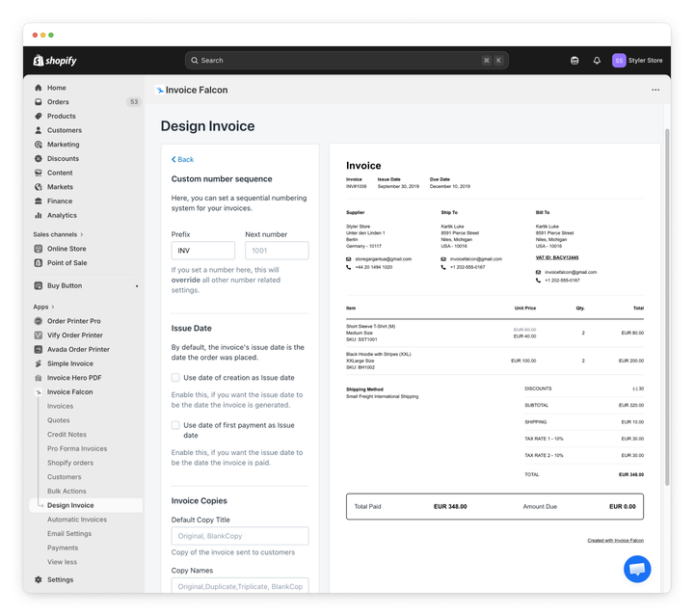Click the Finance bank icon

pyautogui.click(x=38, y=201)
